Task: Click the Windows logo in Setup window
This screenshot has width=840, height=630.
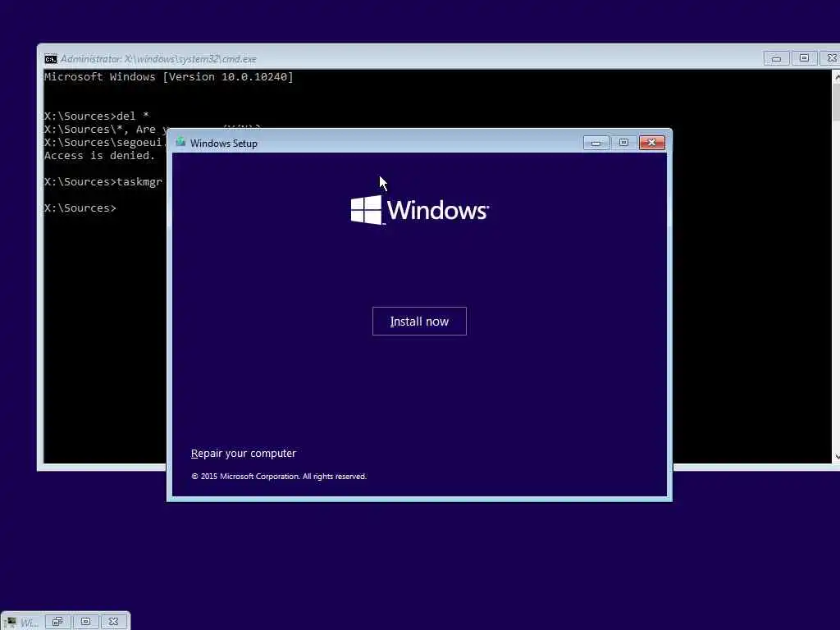Action: coord(419,210)
